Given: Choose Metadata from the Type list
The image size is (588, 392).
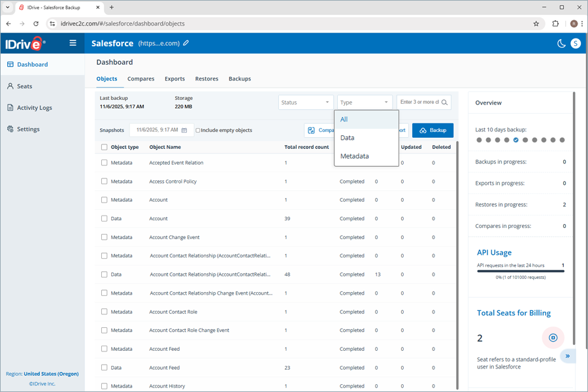Looking at the screenshot, I should click(x=354, y=156).
